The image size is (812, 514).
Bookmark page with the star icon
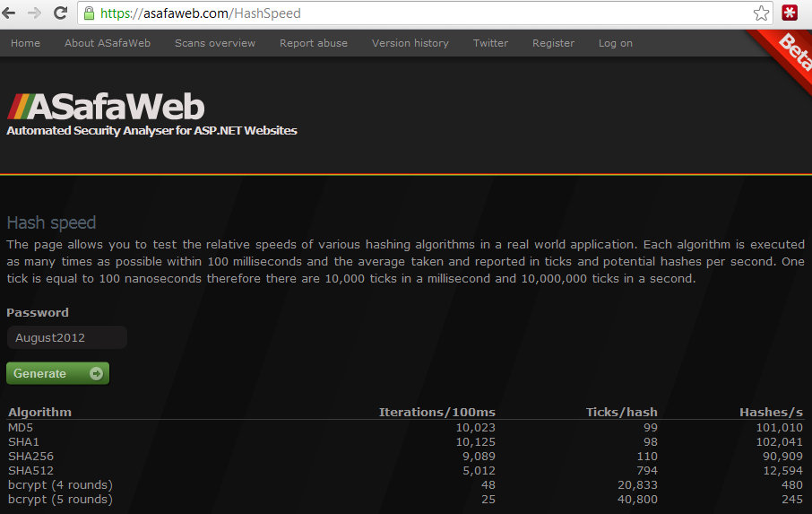(x=761, y=13)
